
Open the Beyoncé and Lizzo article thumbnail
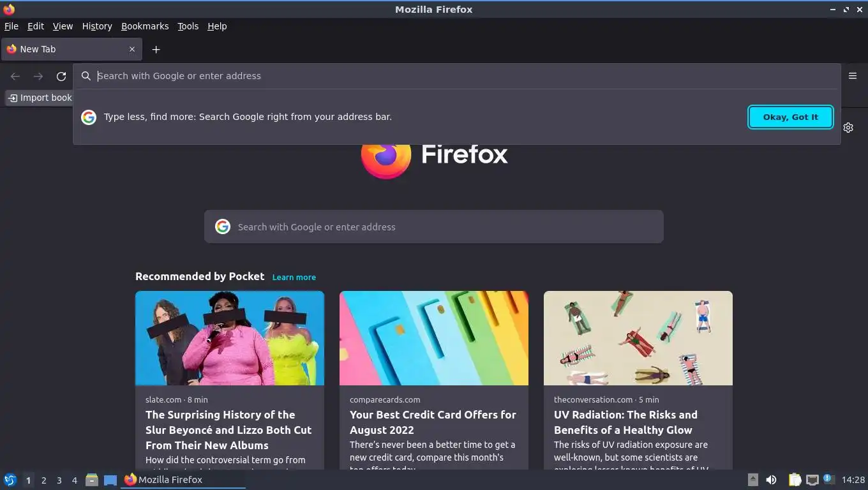230,338
